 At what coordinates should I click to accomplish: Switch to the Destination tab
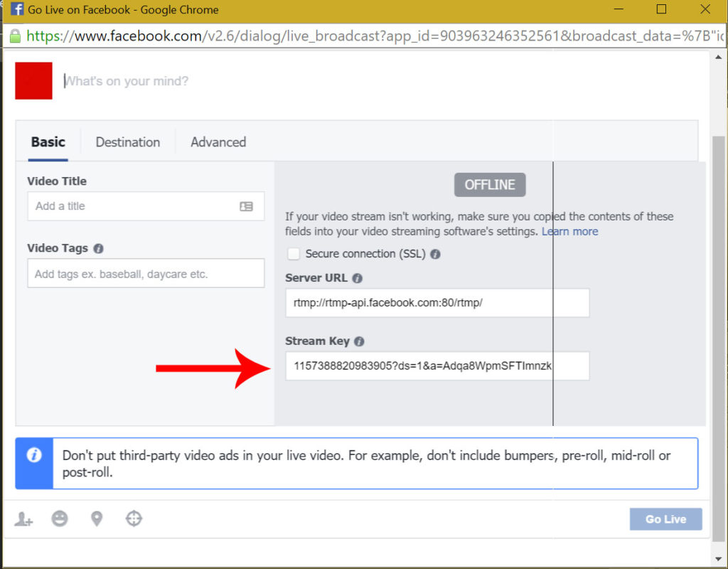pyautogui.click(x=128, y=142)
